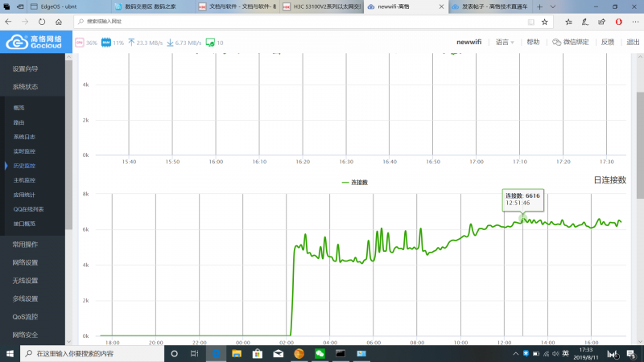Screen dimensions: 644x362
Task: Switch to 文档与软件 tab
Action: (x=237, y=6)
